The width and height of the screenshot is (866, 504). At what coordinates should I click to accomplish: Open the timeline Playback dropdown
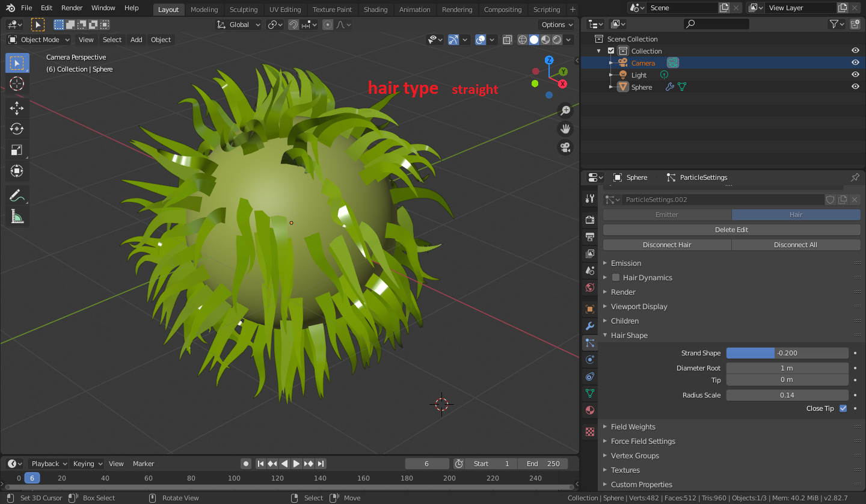(x=49, y=464)
